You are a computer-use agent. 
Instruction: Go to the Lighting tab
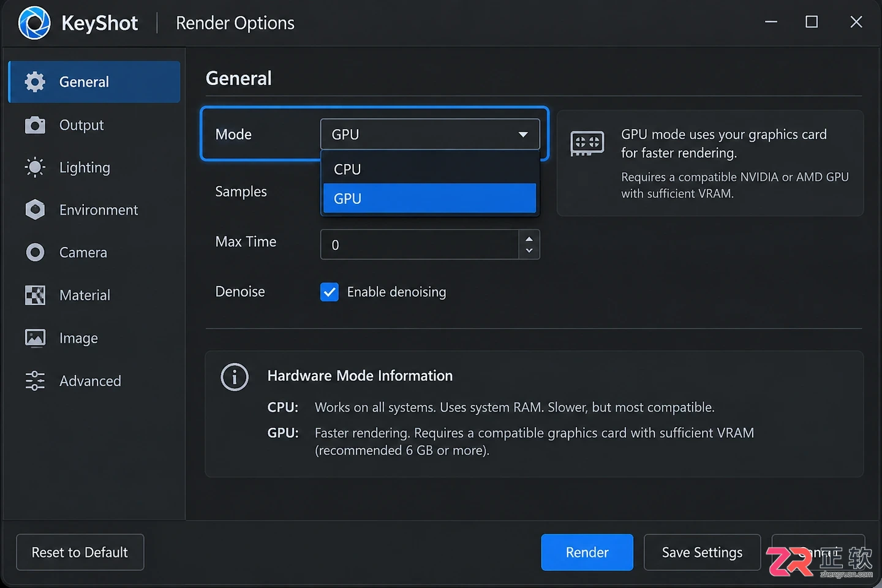[x=94, y=167]
